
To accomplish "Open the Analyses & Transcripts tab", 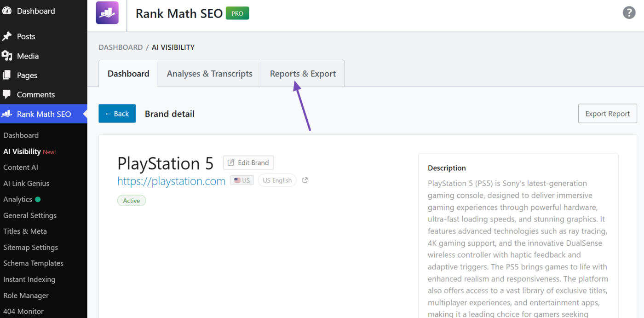I will tap(210, 74).
